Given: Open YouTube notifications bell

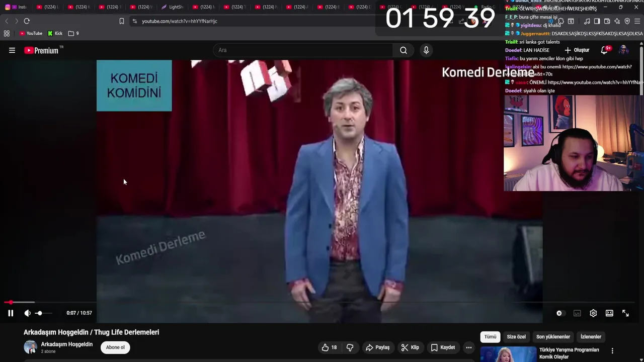Looking at the screenshot, I should (x=605, y=50).
